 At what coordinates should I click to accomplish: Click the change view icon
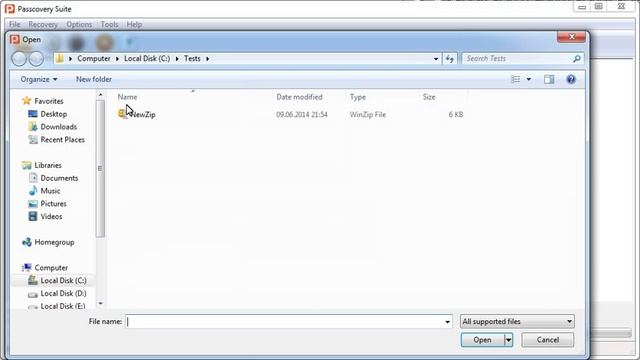click(516, 79)
